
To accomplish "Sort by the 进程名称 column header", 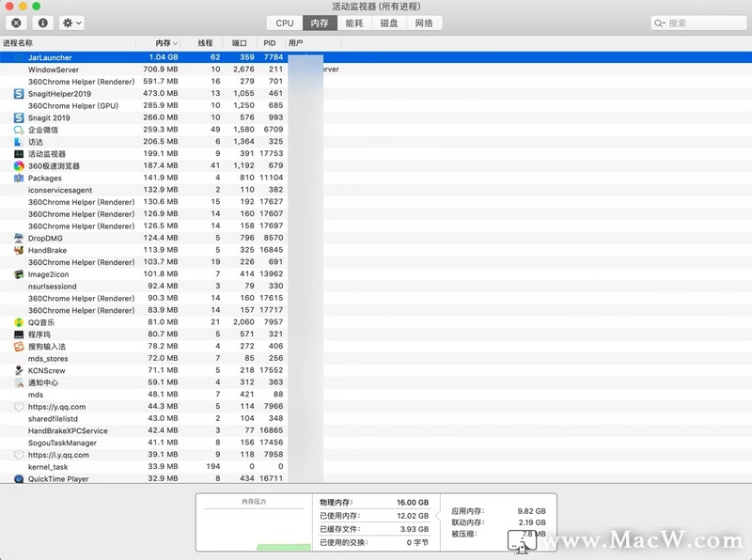I will (x=68, y=43).
